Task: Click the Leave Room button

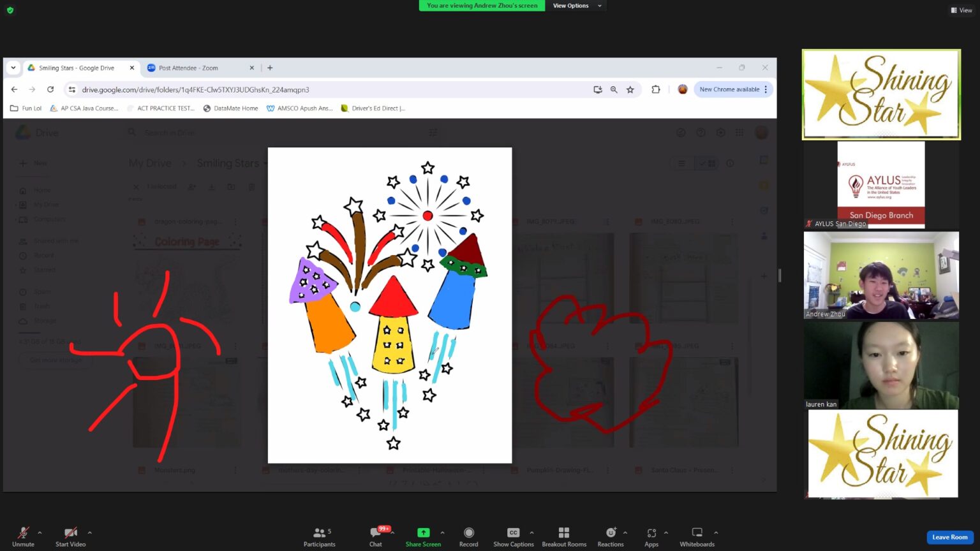Action: 950,537
